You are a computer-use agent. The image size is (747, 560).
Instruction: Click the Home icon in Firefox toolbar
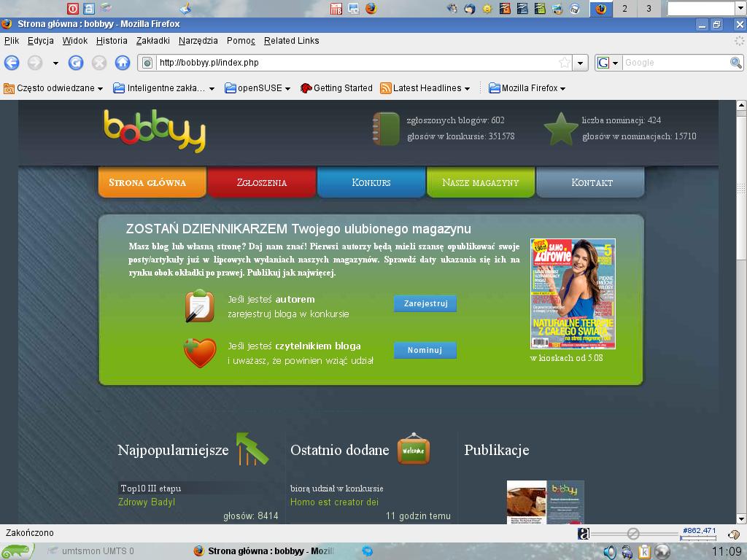click(x=123, y=63)
